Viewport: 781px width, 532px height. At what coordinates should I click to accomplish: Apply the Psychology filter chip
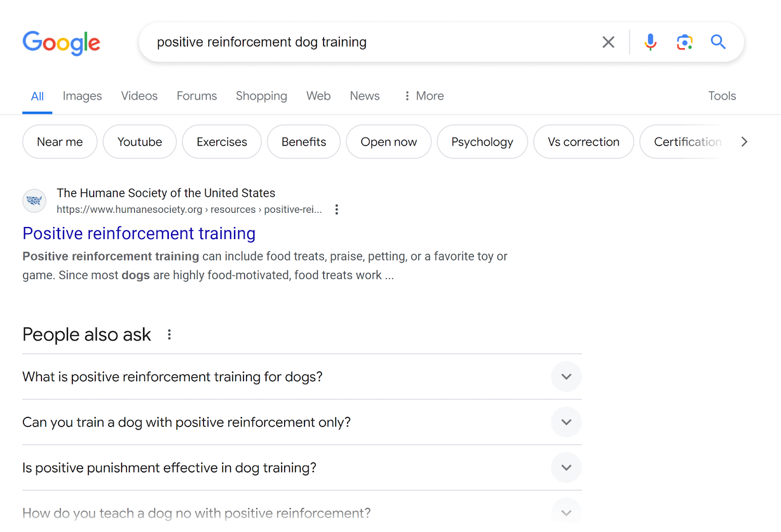pos(482,142)
